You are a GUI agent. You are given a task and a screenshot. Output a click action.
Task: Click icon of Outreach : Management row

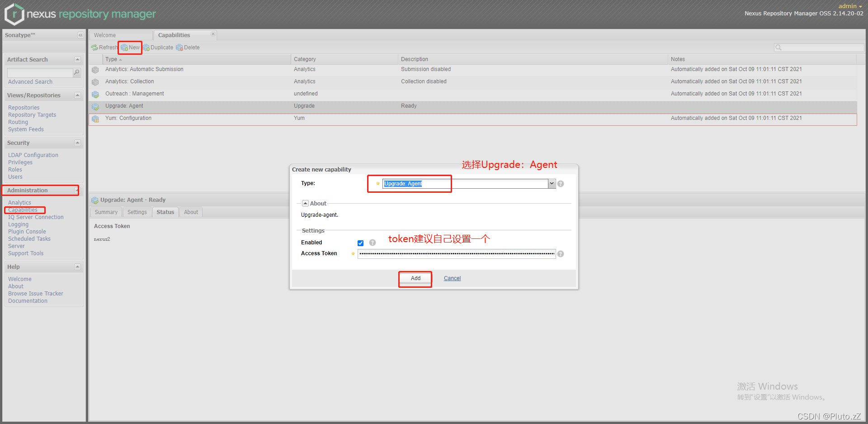[95, 94]
